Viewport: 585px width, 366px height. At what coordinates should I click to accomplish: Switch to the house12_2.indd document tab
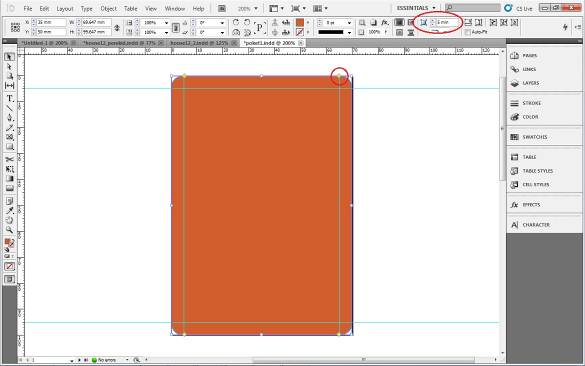tap(199, 43)
